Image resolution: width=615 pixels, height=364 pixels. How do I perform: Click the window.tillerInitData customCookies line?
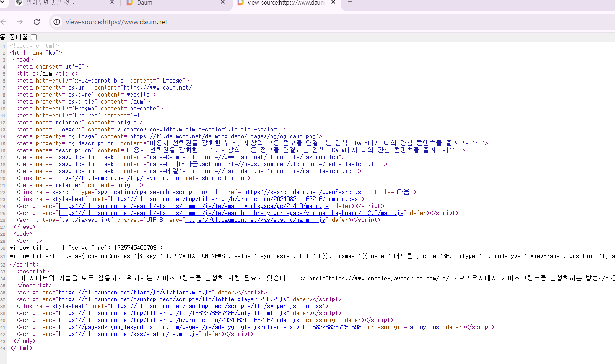[x=312, y=256]
